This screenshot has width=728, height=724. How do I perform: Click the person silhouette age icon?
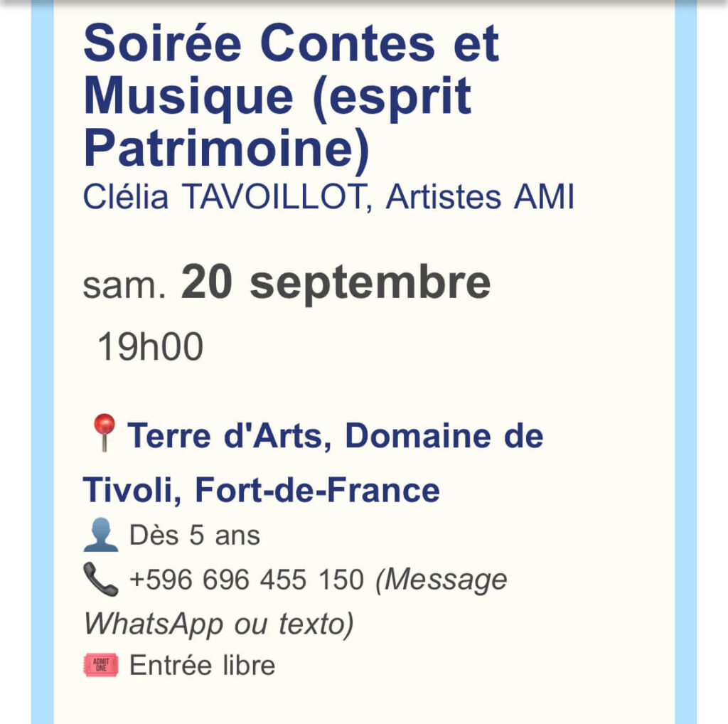(x=100, y=536)
